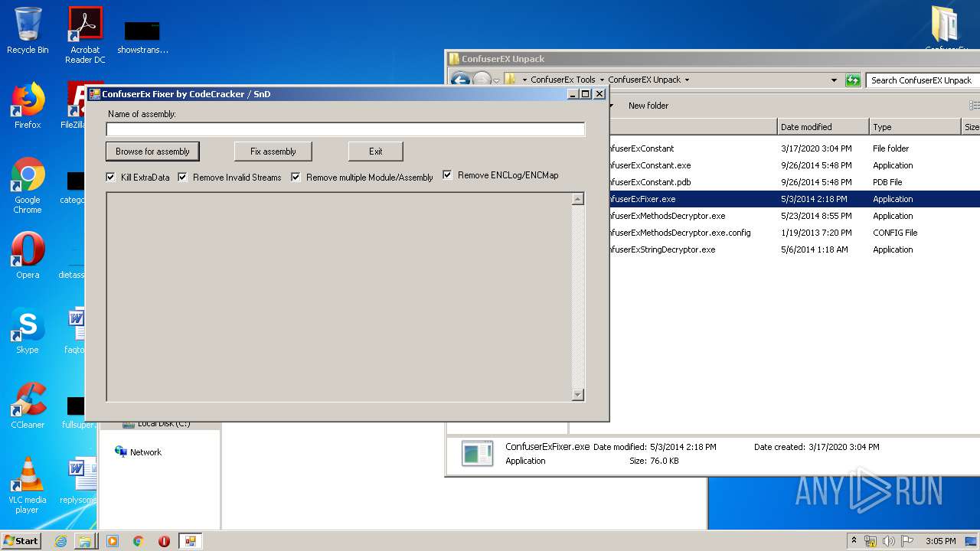Screen dimensions: 980x551
Task: Launch Firefox from the desktop
Action: [x=28, y=106]
